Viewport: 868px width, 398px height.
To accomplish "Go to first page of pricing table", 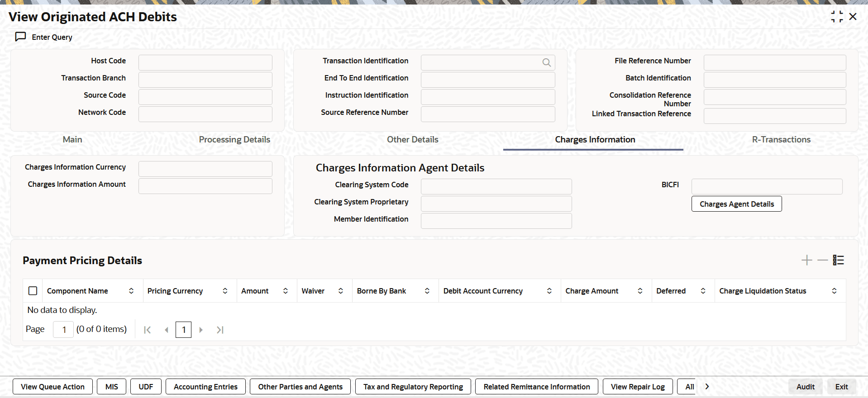I will (x=147, y=330).
